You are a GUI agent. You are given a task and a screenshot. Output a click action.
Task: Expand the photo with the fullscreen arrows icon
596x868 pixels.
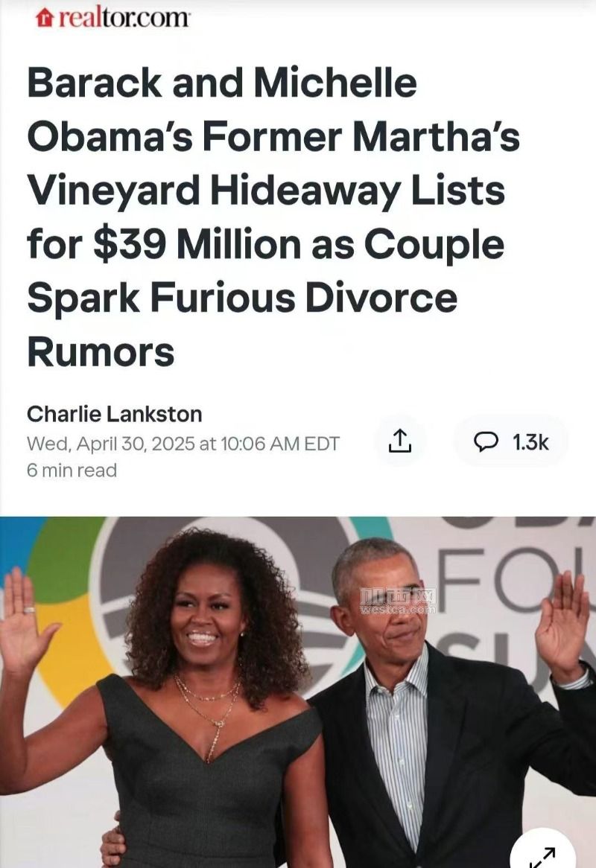(543, 855)
